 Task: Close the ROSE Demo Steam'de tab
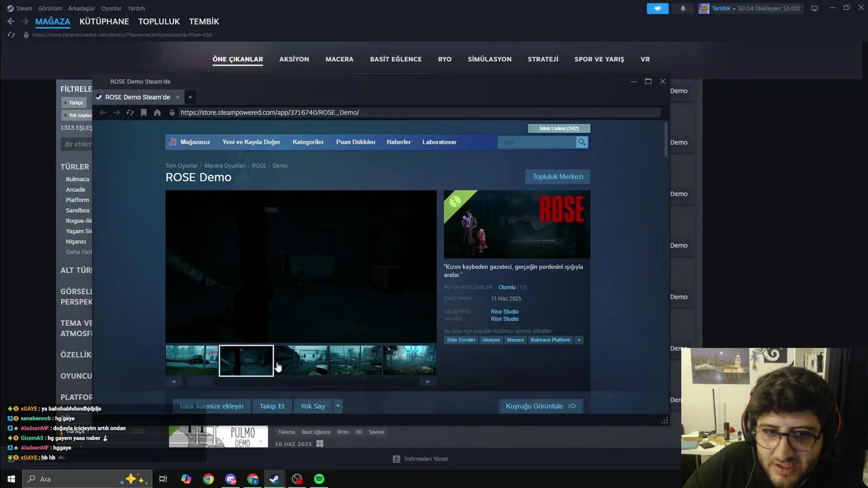pos(178,97)
